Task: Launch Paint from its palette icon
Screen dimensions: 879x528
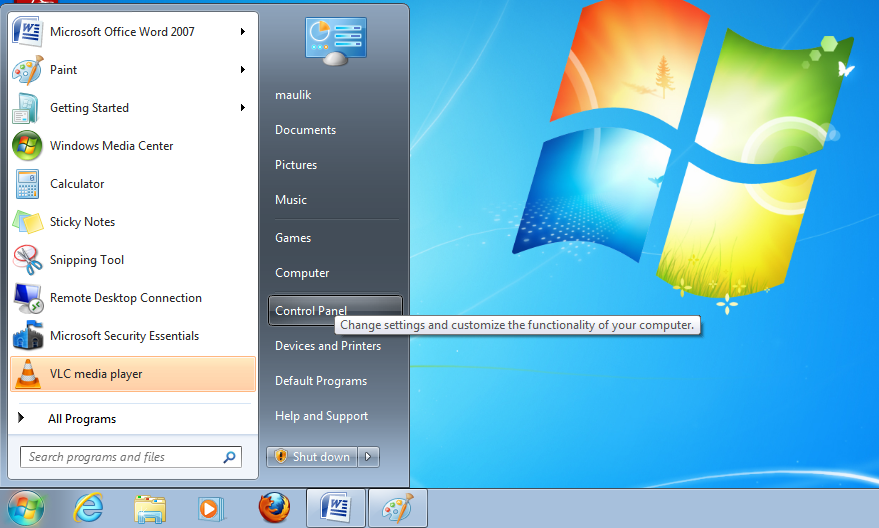Action: 27,70
